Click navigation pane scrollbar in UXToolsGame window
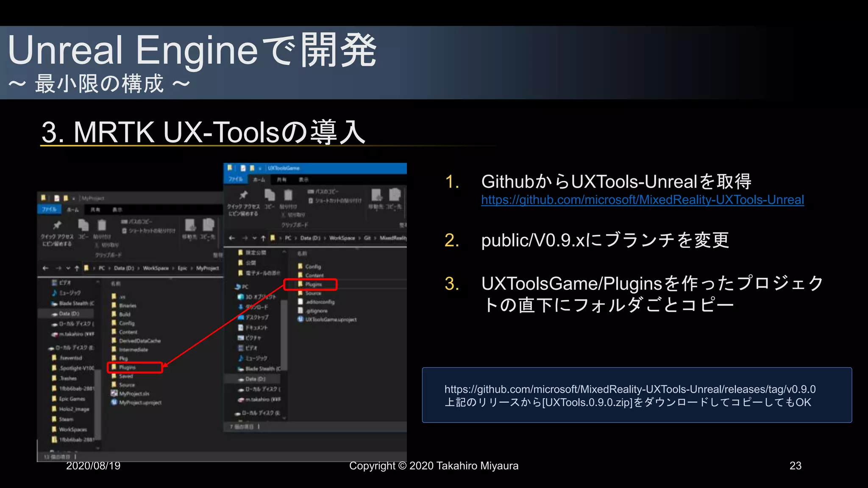The image size is (868, 488). (284, 335)
